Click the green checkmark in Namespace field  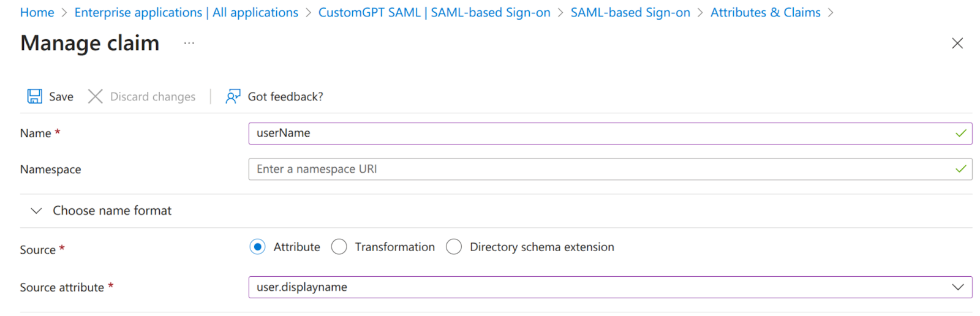click(960, 169)
